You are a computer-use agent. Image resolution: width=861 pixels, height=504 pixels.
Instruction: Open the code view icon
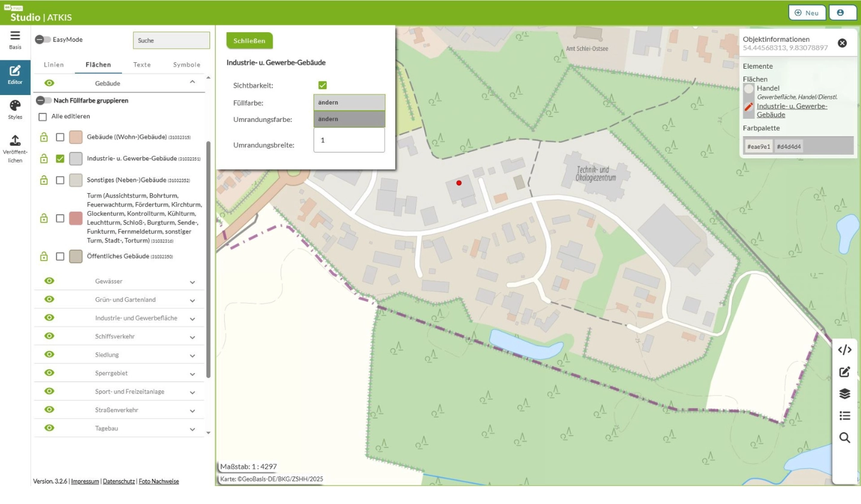tap(844, 350)
